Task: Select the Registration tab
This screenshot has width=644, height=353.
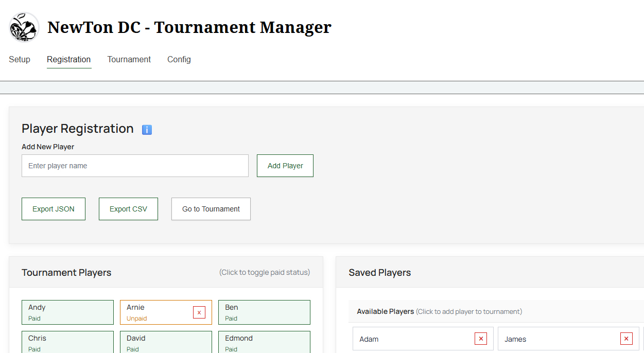Action: pyautogui.click(x=68, y=59)
